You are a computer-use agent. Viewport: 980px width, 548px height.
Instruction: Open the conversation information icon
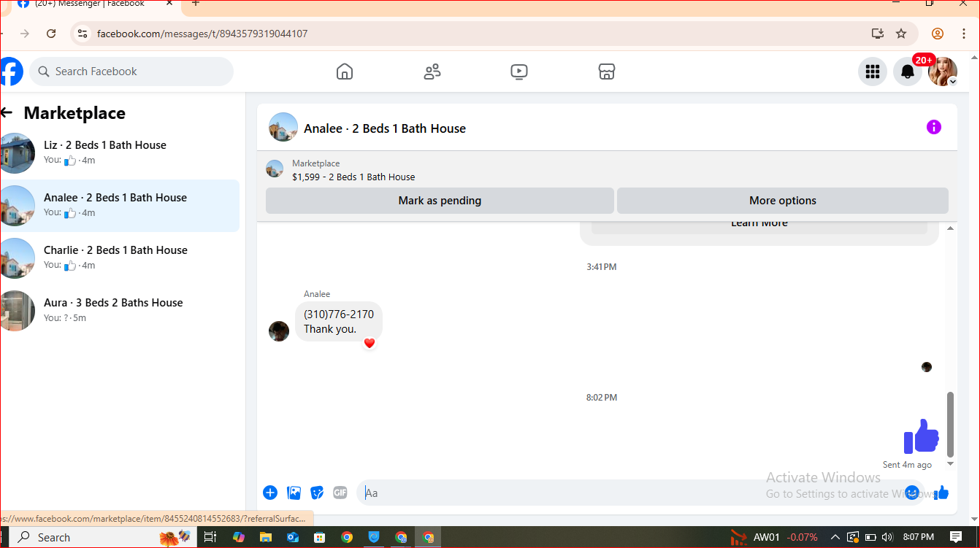(x=934, y=128)
